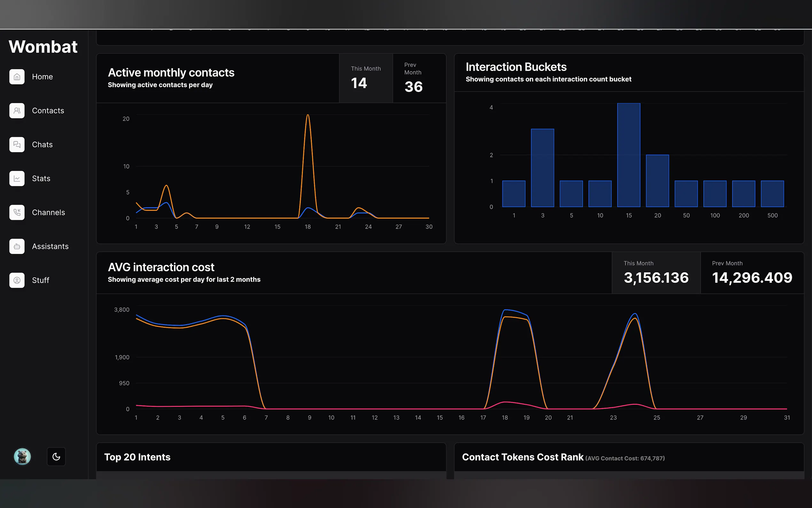Image resolution: width=812 pixels, height=508 pixels.
Task: Open the Channels menu label
Action: 48,213
